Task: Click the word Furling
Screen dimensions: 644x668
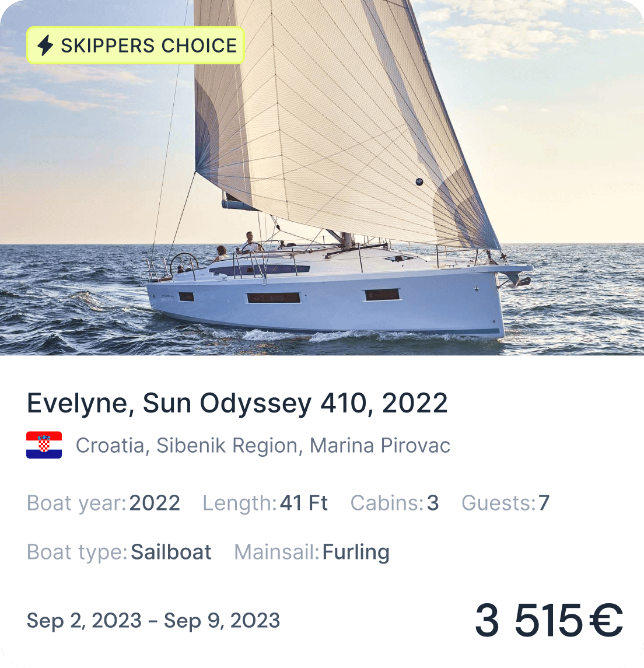Action: pos(356,552)
